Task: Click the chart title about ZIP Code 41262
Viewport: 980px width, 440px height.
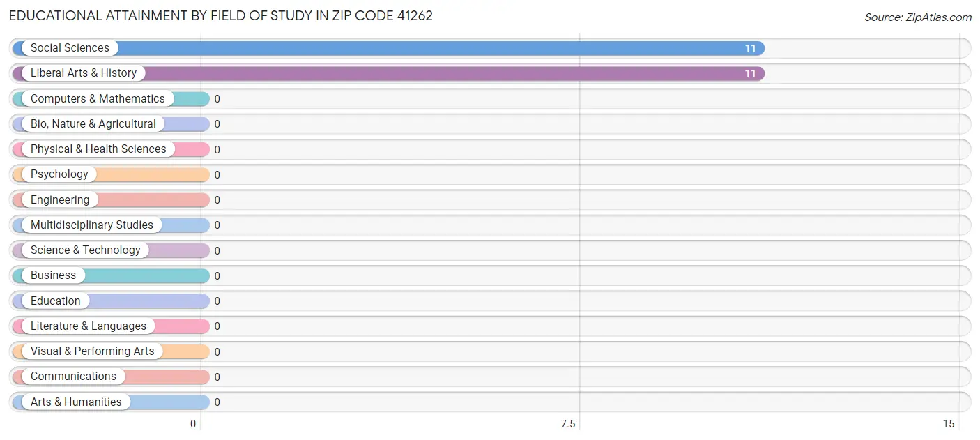Action: [x=221, y=15]
